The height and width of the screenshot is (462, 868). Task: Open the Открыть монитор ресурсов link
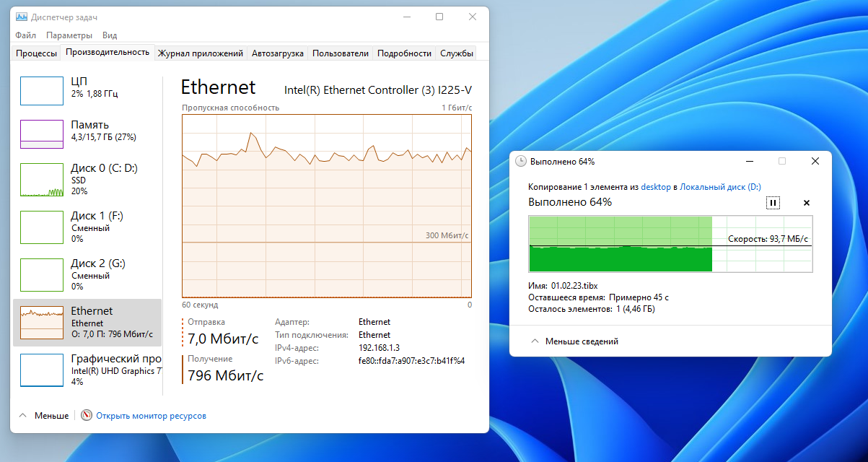pyautogui.click(x=152, y=416)
